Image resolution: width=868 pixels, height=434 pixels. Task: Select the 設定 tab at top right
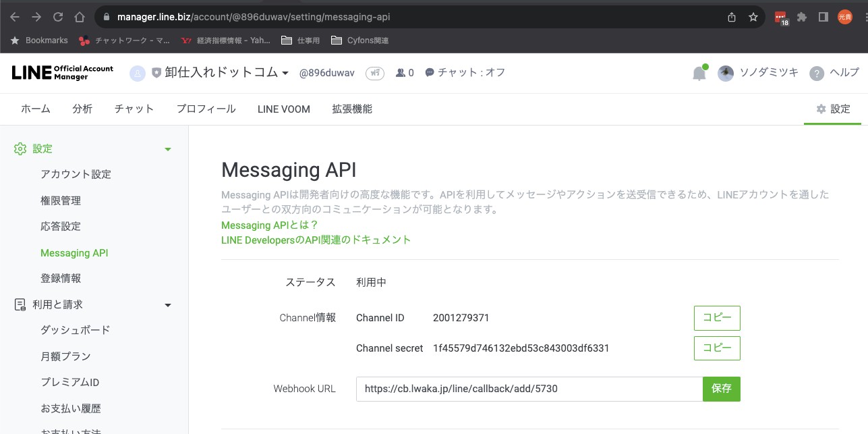[833, 109]
